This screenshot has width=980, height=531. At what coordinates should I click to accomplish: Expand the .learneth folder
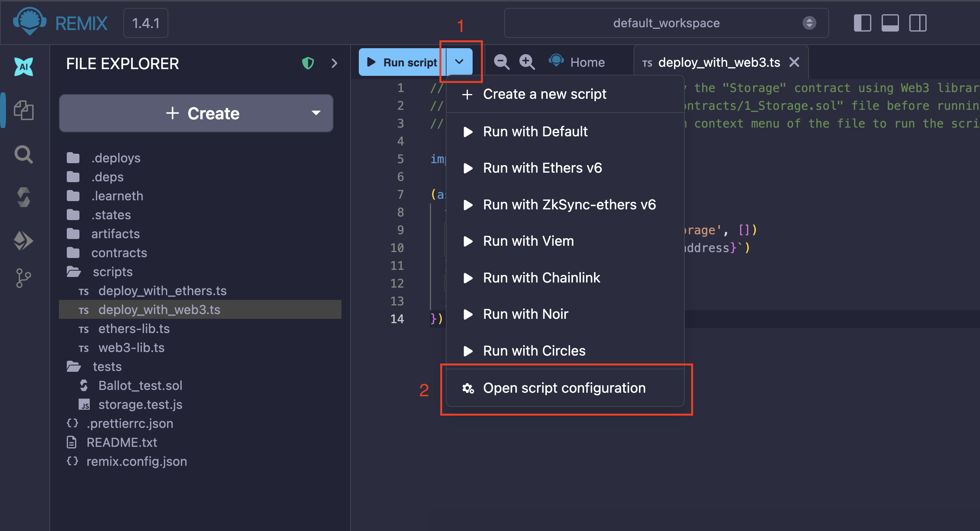click(x=105, y=196)
